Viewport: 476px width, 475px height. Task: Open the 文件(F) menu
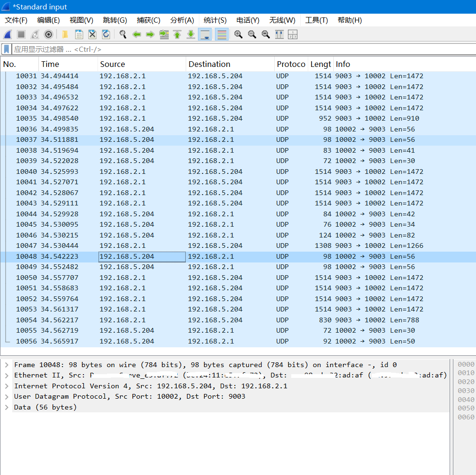tap(16, 20)
